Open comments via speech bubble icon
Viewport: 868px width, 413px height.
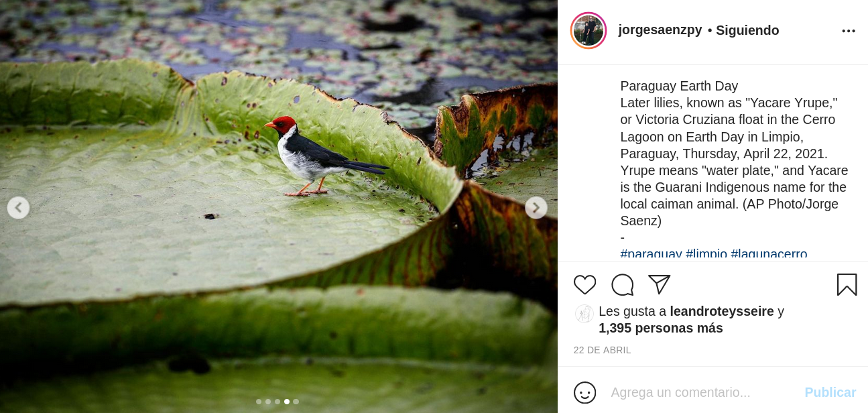click(x=622, y=285)
